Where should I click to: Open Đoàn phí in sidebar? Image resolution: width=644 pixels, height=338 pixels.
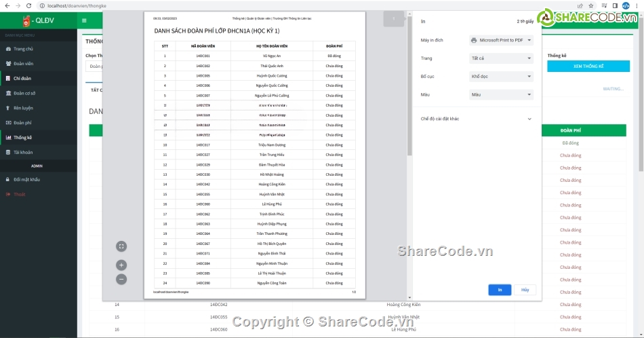(38, 123)
